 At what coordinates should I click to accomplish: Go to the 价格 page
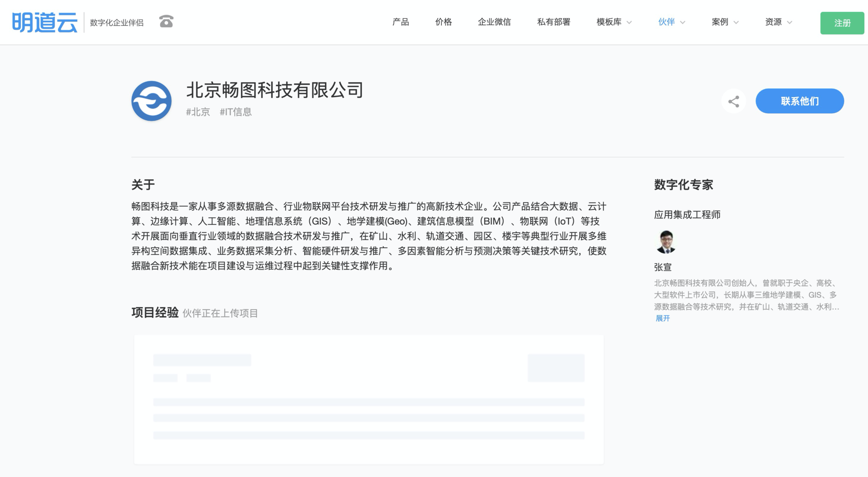click(x=443, y=22)
